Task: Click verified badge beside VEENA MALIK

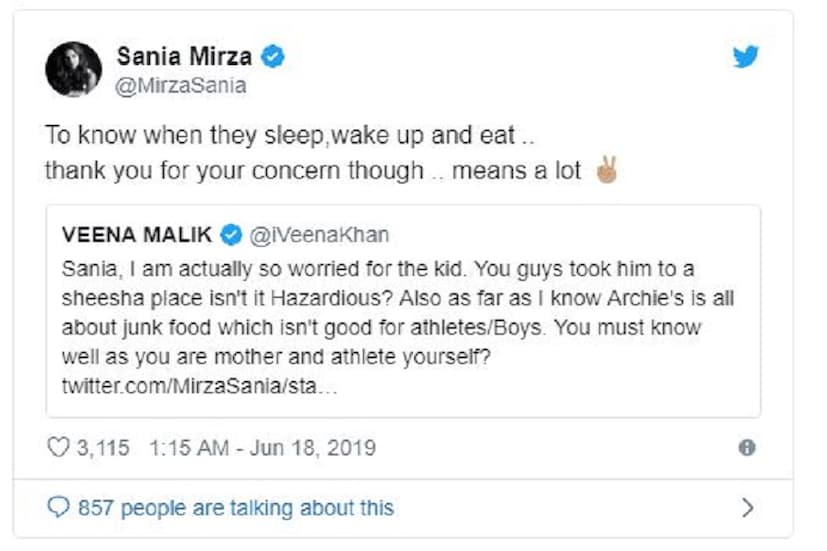Action: pyautogui.click(x=231, y=235)
